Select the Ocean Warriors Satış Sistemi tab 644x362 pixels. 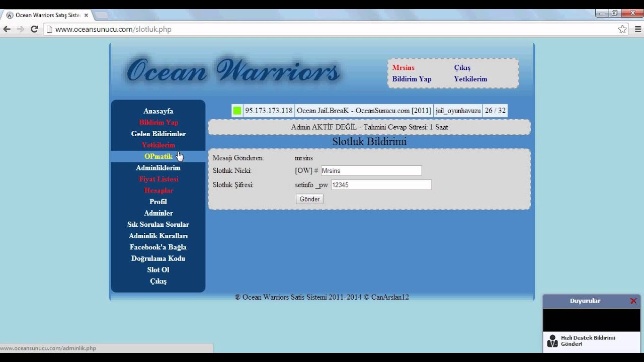[47, 15]
